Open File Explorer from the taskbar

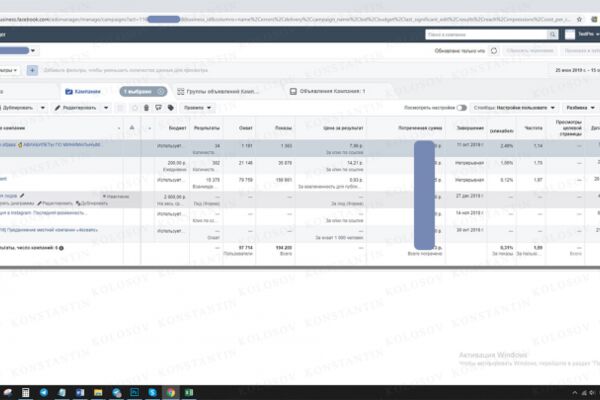click(x=98, y=392)
